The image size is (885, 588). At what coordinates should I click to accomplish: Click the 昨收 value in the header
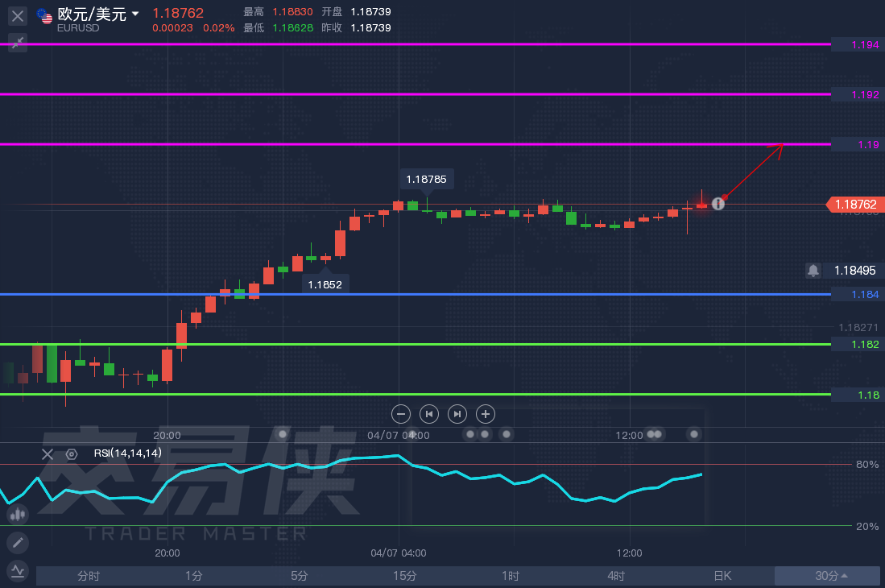(x=370, y=27)
